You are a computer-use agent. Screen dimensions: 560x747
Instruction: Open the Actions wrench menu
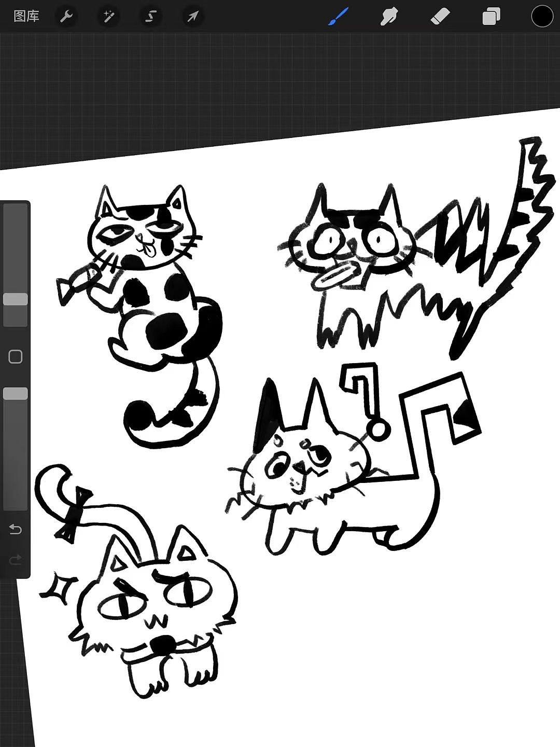click(x=66, y=17)
